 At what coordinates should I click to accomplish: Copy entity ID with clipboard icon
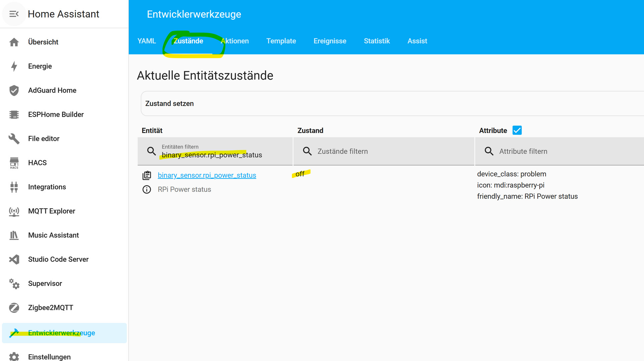coord(147,175)
